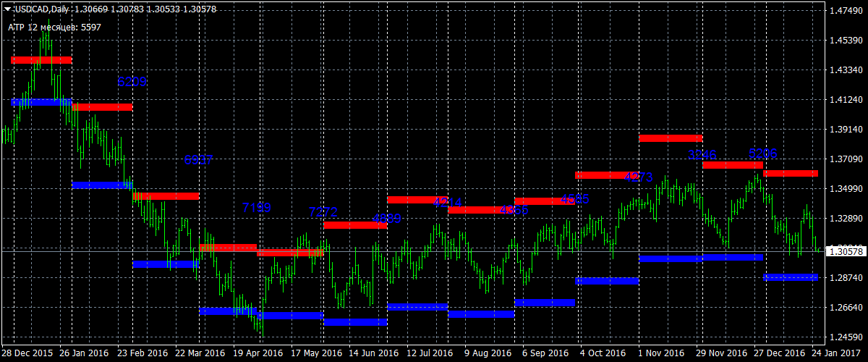Click the 28 Dec 2015 date label
This screenshot has width=868, height=362.
pyautogui.click(x=27, y=353)
